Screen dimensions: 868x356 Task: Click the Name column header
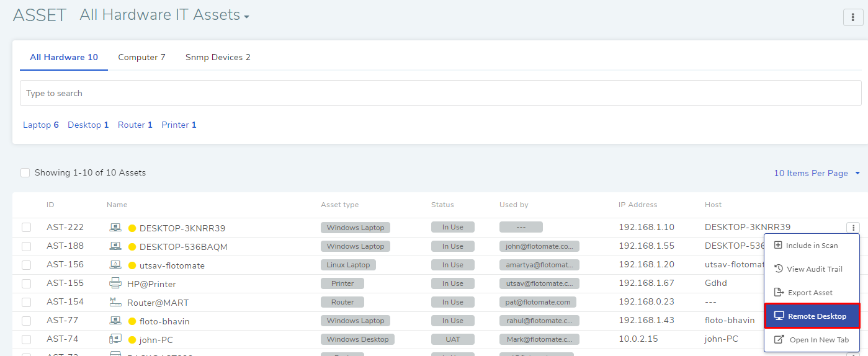click(x=117, y=205)
